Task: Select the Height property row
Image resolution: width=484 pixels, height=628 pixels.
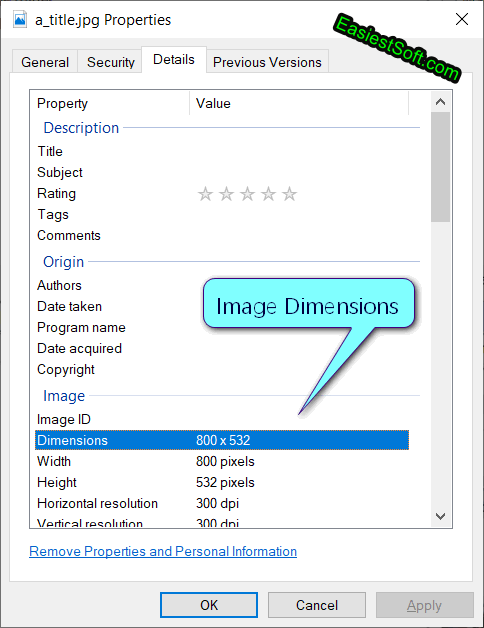Action: point(222,482)
